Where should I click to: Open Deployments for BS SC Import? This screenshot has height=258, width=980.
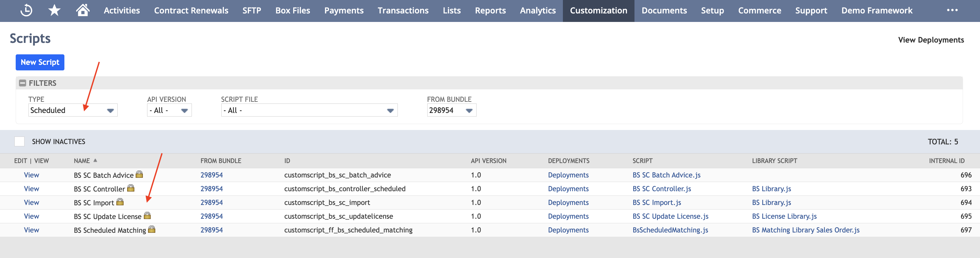[x=568, y=202]
